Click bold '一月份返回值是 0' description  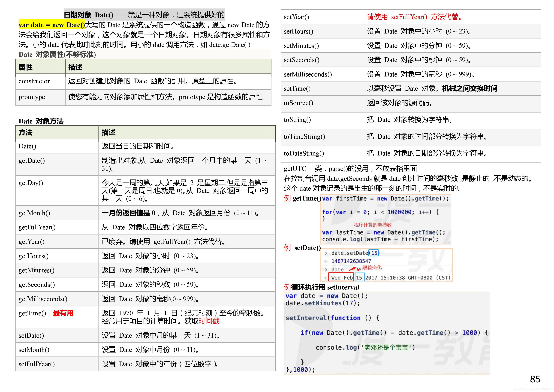(x=128, y=213)
